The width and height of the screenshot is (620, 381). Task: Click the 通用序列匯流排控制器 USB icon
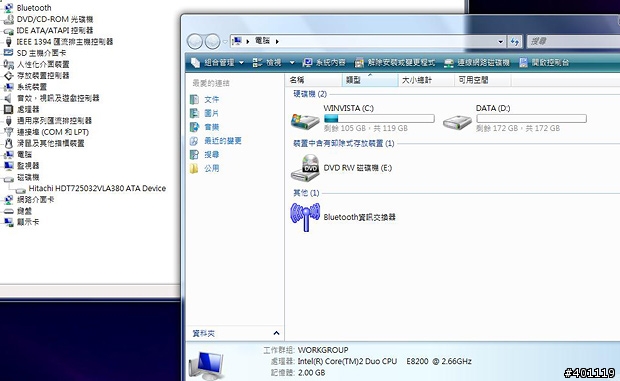pyautogui.click(x=8, y=121)
